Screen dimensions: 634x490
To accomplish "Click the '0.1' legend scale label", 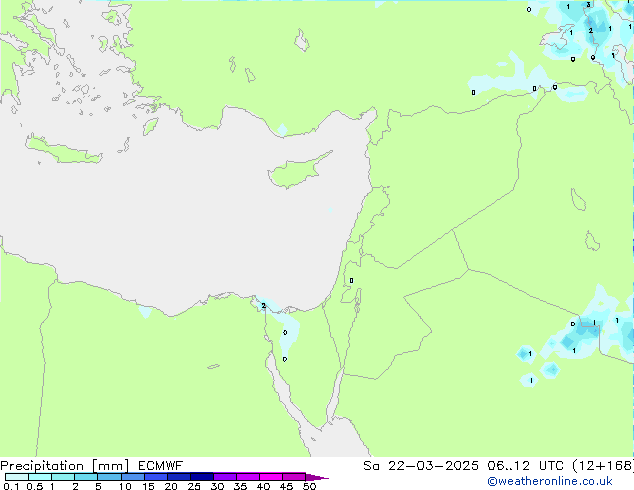I will point(11,486).
